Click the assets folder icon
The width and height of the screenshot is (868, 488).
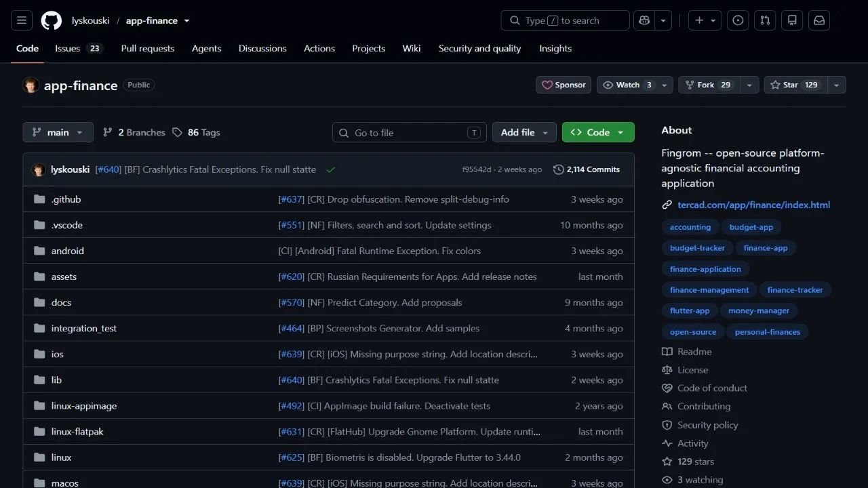click(x=39, y=277)
